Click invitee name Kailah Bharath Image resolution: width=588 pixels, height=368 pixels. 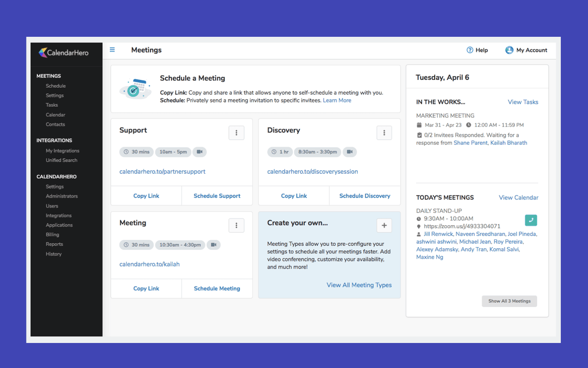[509, 143]
